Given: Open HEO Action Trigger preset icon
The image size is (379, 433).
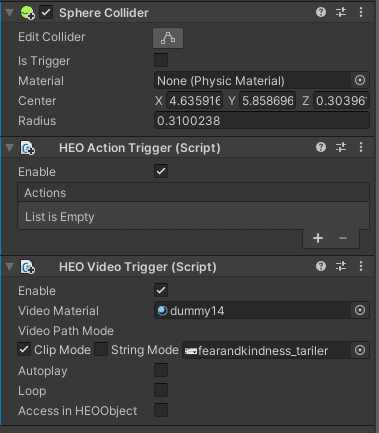Looking at the screenshot, I should click(341, 147).
